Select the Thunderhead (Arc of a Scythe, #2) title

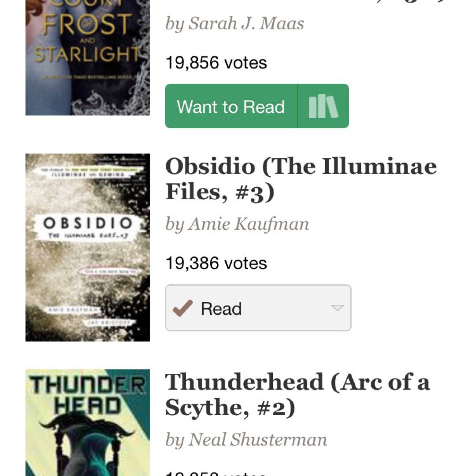(297, 394)
